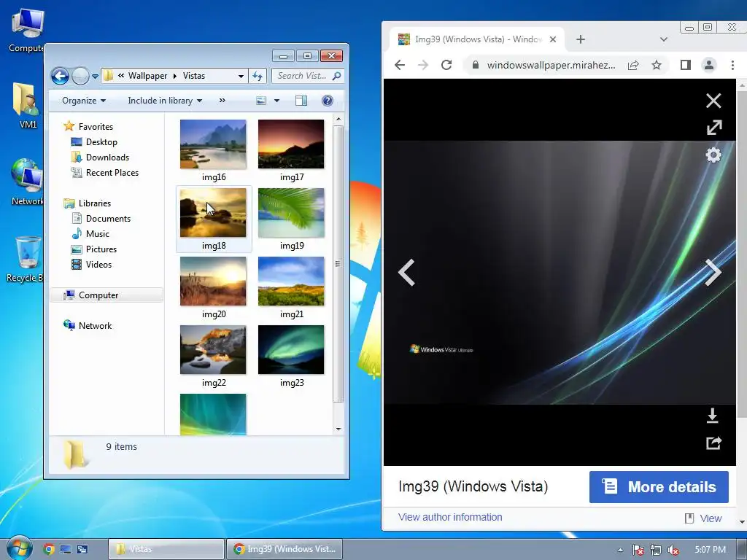Open Explorer recent locations dropdown arrow
The width and height of the screenshot is (747, 560).
coord(95,76)
